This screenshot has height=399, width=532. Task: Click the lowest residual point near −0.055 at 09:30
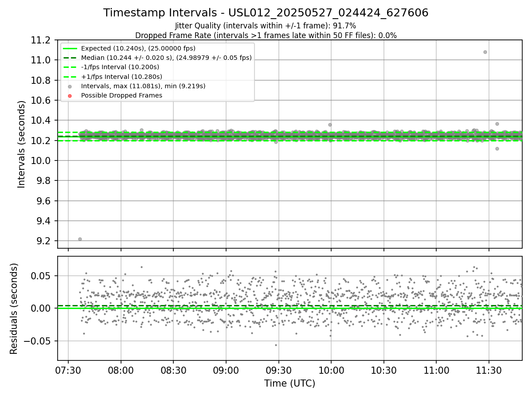pyautogui.click(x=276, y=345)
